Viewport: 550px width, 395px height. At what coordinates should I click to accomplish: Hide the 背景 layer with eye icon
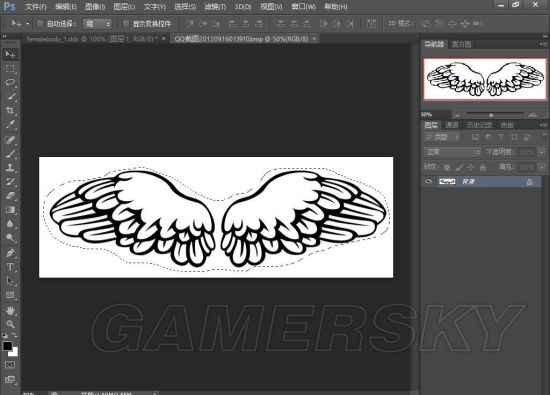429,181
